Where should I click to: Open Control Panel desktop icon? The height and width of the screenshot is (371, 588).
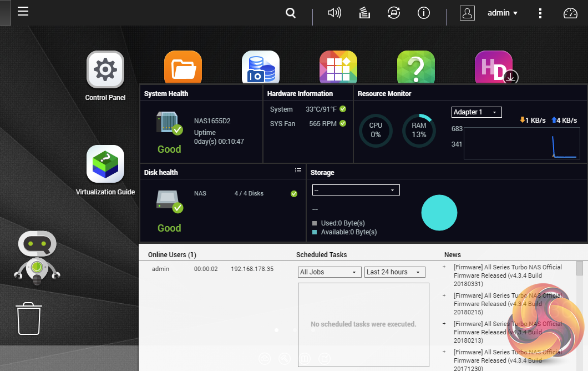tap(105, 70)
